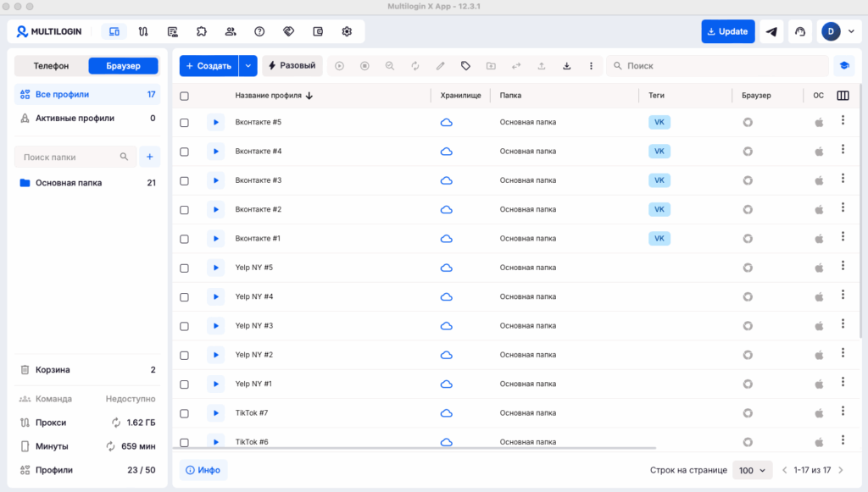Viewport: 868px width, 492px height.
Task: Click the toolbar stop circle icon
Action: pos(364,66)
